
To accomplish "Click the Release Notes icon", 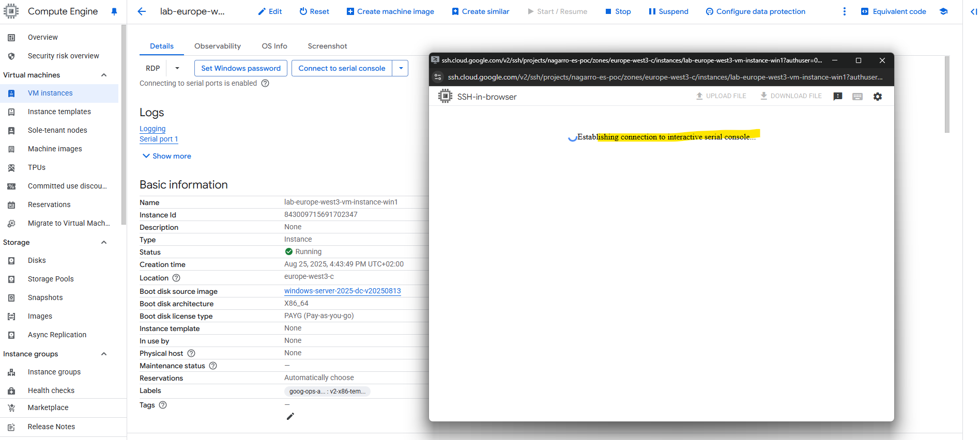I will click(11, 427).
